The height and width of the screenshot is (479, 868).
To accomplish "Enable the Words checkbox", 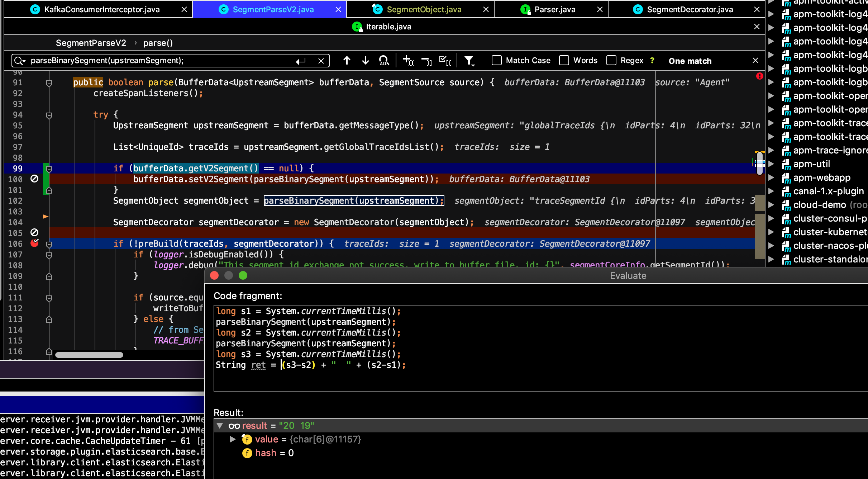I will [x=564, y=61].
